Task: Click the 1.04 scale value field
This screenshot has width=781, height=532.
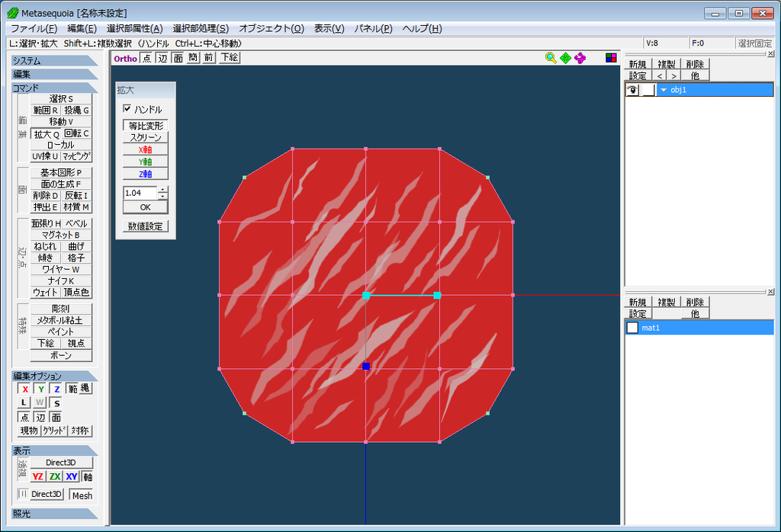Action: (140, 193)
